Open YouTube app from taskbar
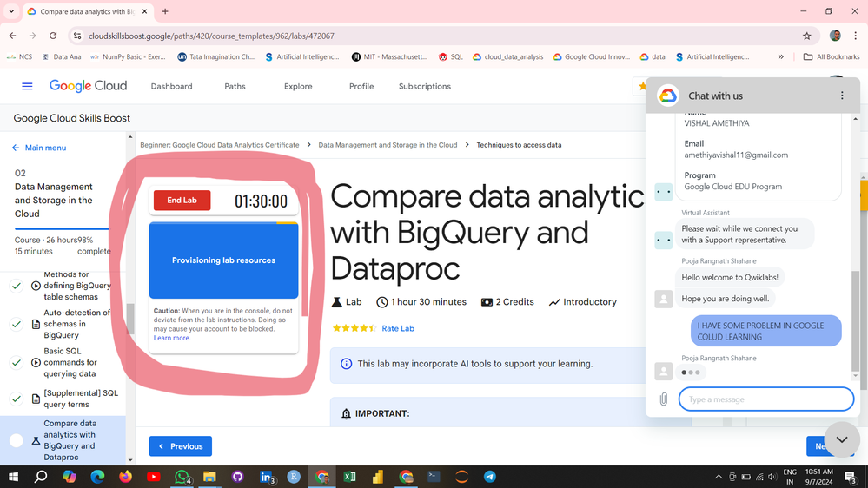 point(153,477)
